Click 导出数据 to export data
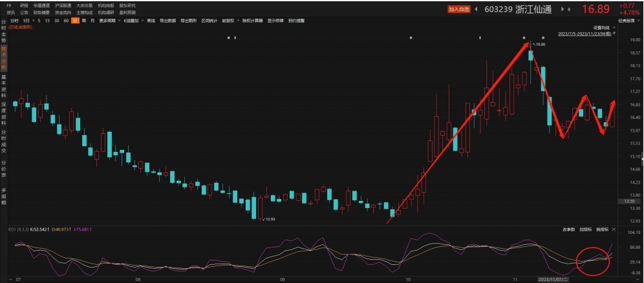 pyautogui.click(x=167, y=21)
